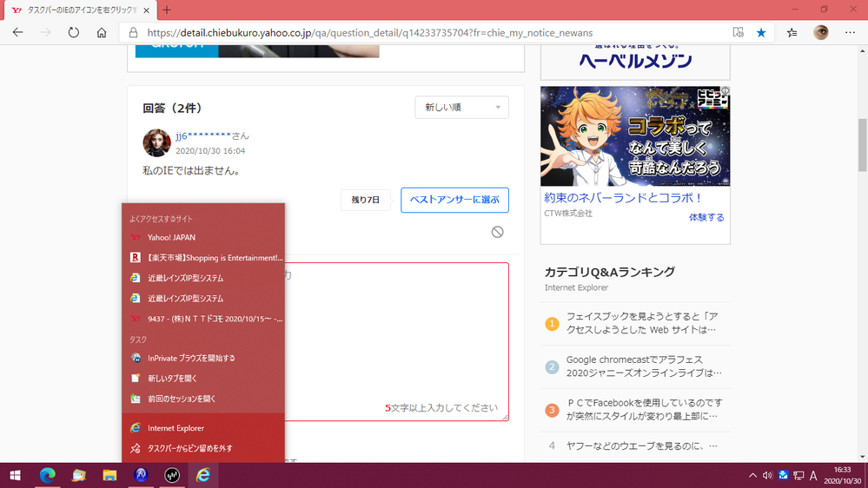Image resolution: width=868 pixels, height=488 pixels.
Task: Select タスクバーからピン留めを外す option
Action: pos(189,448)
